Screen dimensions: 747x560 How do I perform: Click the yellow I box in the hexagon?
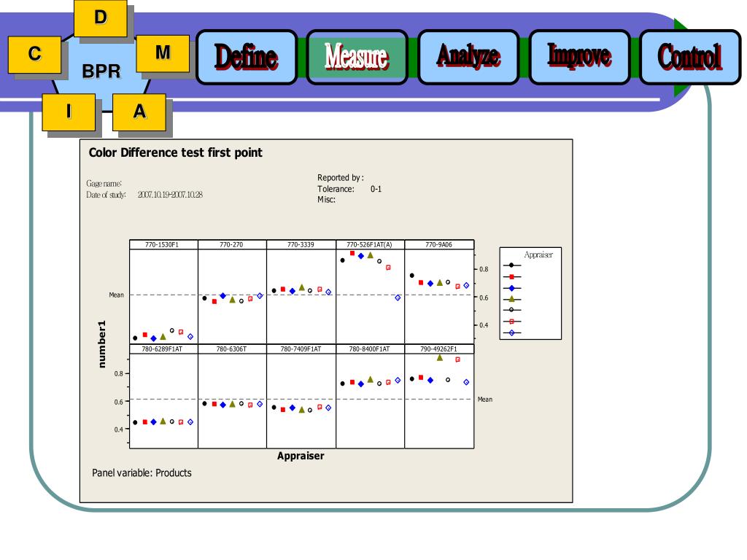(x=69, y=112)
